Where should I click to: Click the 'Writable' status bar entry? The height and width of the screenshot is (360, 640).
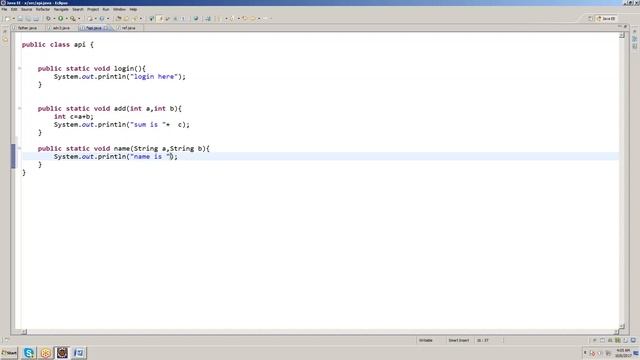pos(426,340)
